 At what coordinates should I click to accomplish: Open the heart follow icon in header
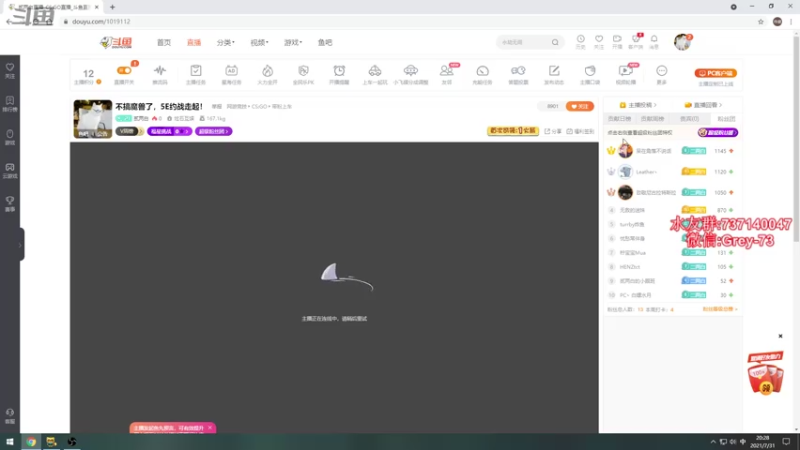click(599, 41)
